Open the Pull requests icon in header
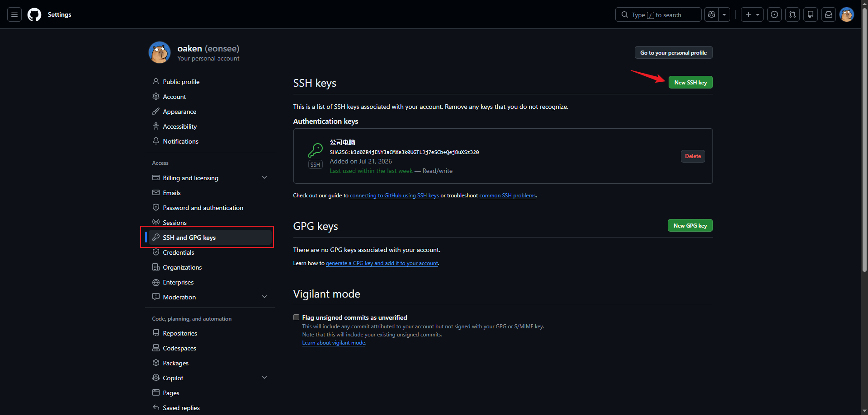This screenshot has width=868, height=415. click(793, 14)
